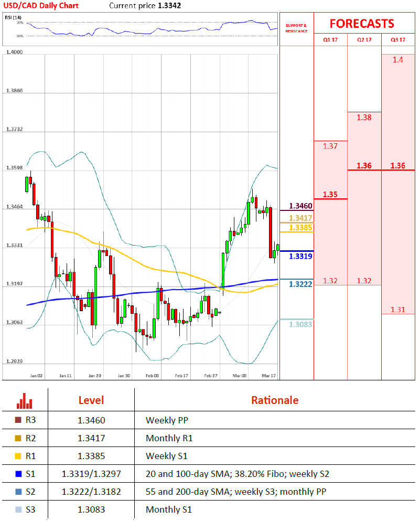Click the Weekly PP rationale cell
Screen dimensions: 420x521
point(167,420)
